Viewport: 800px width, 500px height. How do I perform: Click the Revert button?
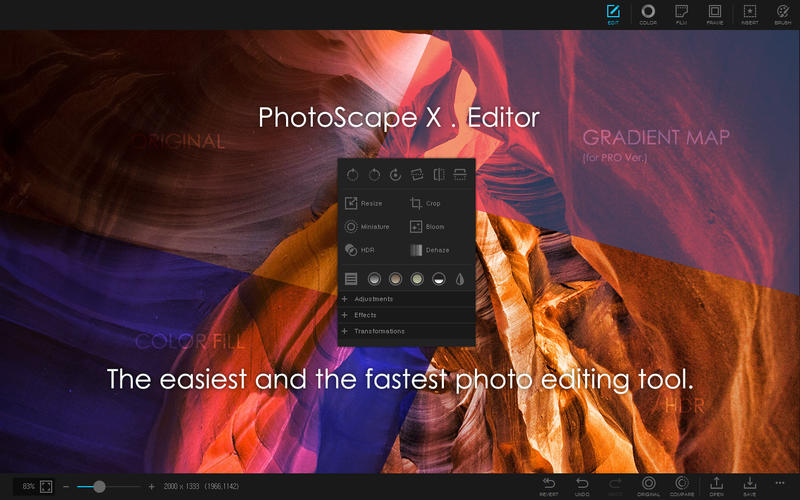pos(548,487)
